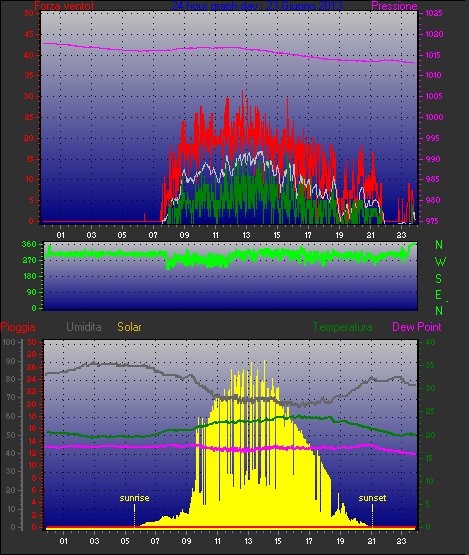Viewport: 469px width, 555px height.
Task: Click 15 on the green temperature scale
Action: [430, 458]
